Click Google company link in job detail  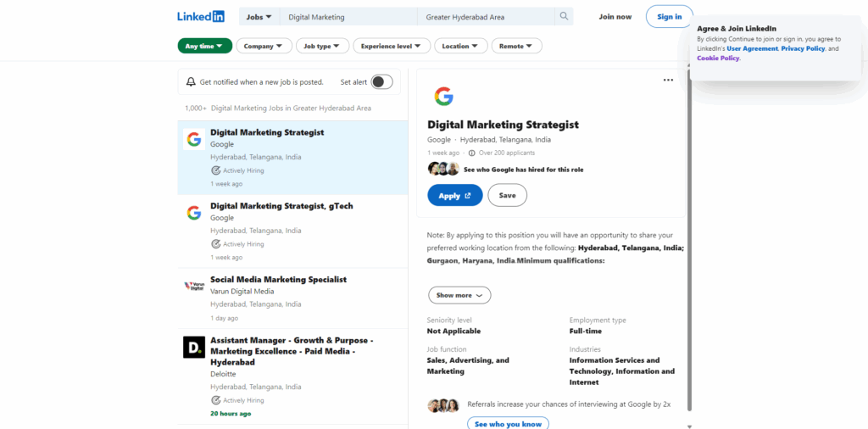439,140
